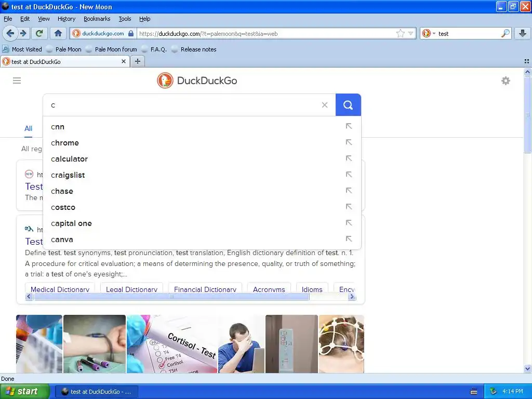Submit search with the blue magnifier button
The height and width of the screenshot is (399, 532).
tap(348, 105)
